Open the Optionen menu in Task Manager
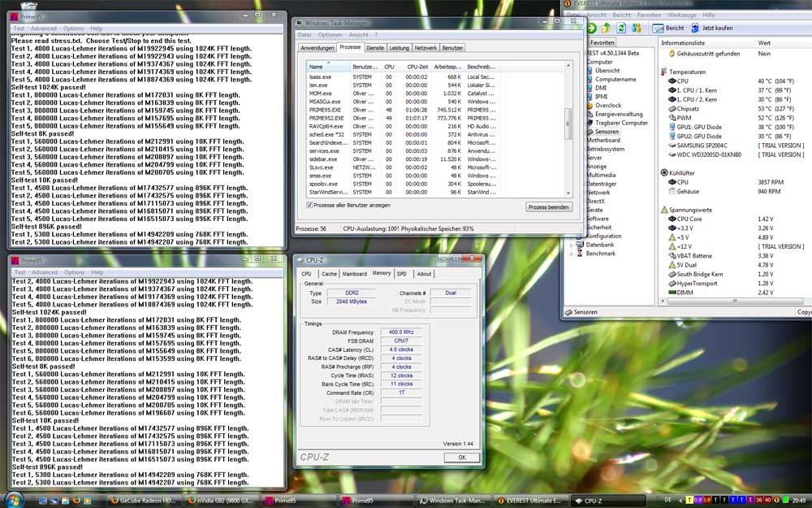 pos(330,35)
